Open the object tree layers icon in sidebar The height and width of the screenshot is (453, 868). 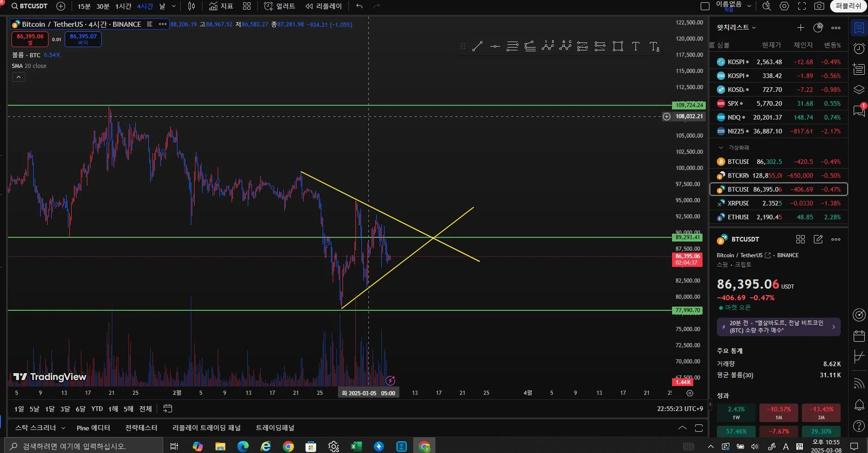point(859,90)
